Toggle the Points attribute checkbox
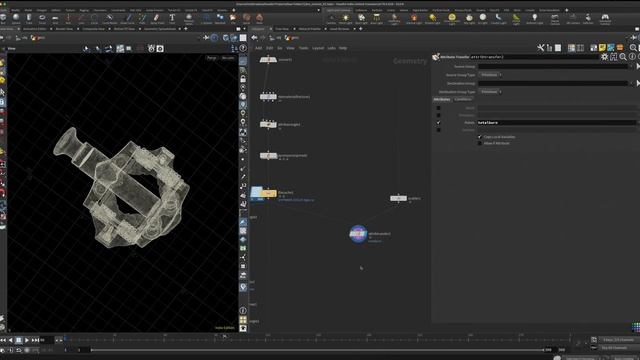 (x=438, y=122)
